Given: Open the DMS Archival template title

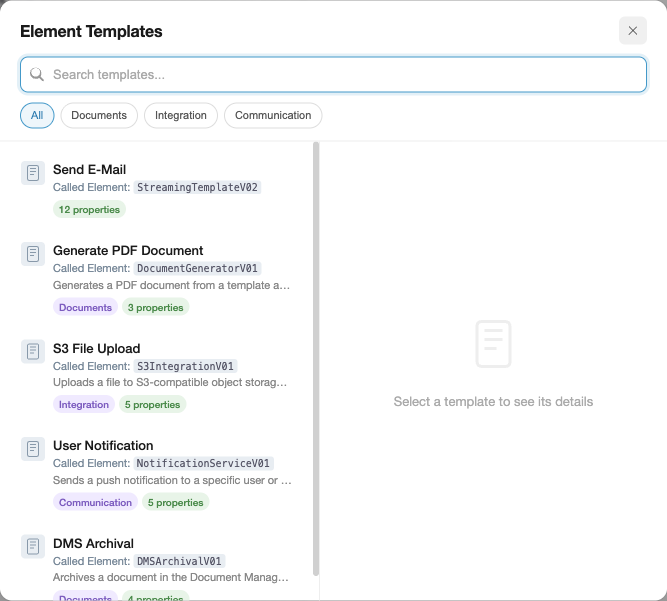Looking at the screenshot, I should click(x=93, y=544).
